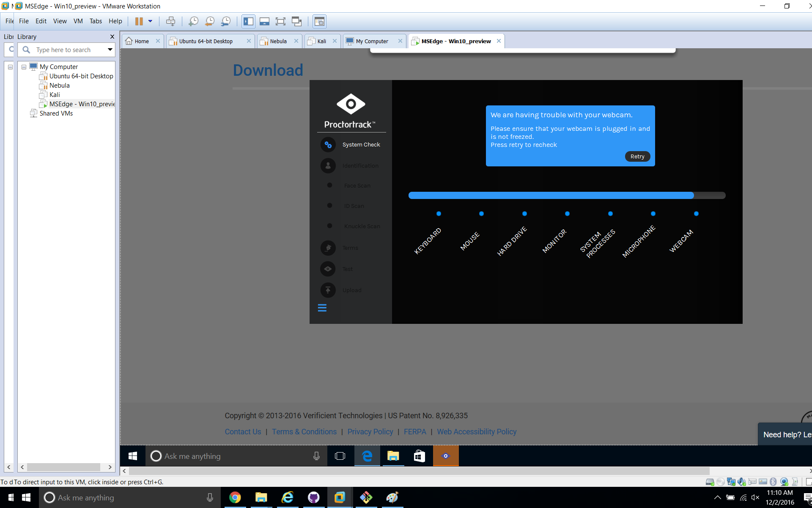Click the hard disk device status icon
The height and width of the screenshot is (508, 812).
tap(710, 482)
